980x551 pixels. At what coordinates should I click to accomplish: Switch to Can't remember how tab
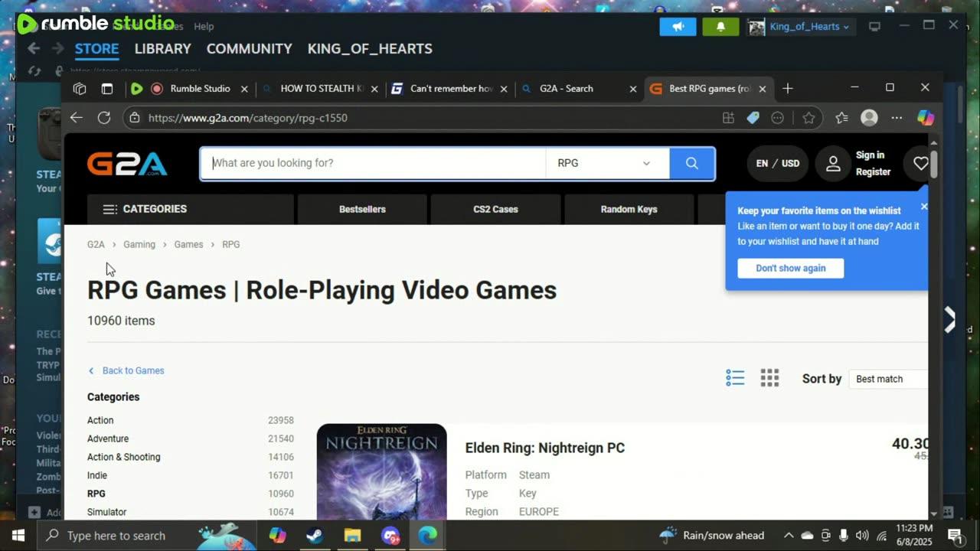pyautogui.click(x=450, y=89)
